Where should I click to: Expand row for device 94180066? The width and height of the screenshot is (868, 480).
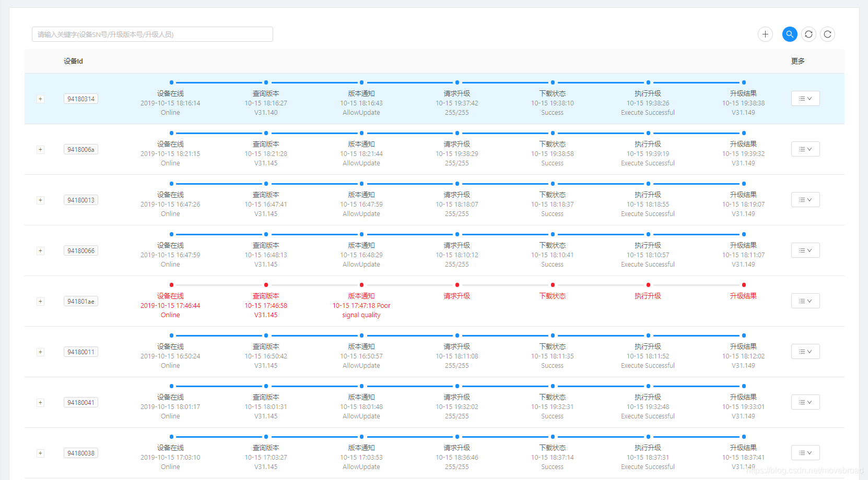pos(40,251)
